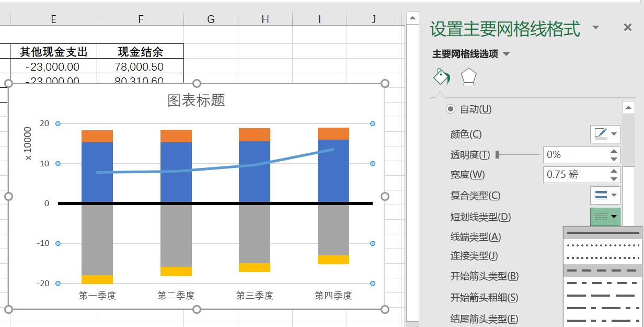This screenshot has width=644, height=327.
Task: Click the 第三季度 axis label
Action: coord(255,295)
